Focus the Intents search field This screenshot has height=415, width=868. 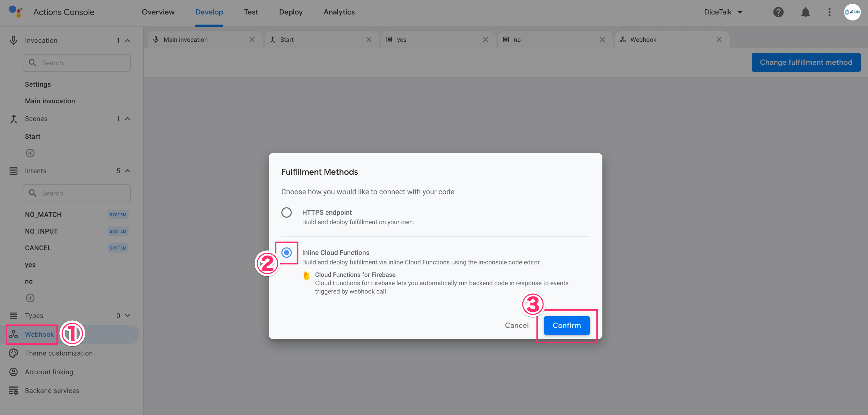click(x=77, y=193)
